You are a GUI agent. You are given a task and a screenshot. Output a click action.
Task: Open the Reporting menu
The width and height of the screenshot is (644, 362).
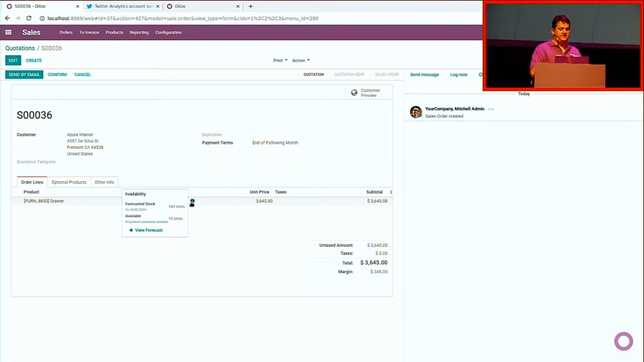139,33
